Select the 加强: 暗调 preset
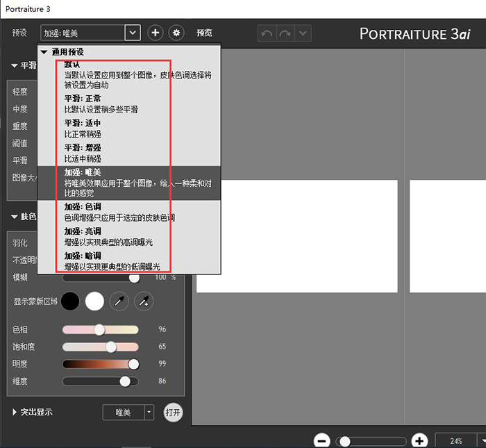Screen dimensions: 486x448 pos(129,261)
